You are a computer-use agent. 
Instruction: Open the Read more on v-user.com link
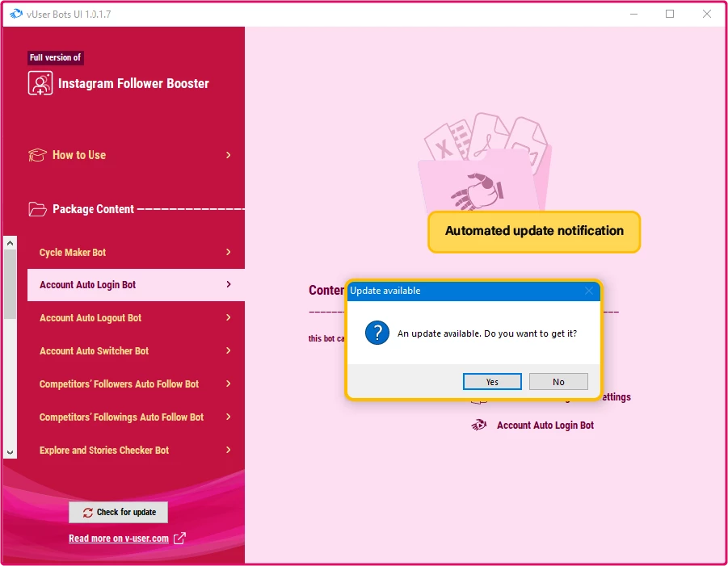point(119,539)
